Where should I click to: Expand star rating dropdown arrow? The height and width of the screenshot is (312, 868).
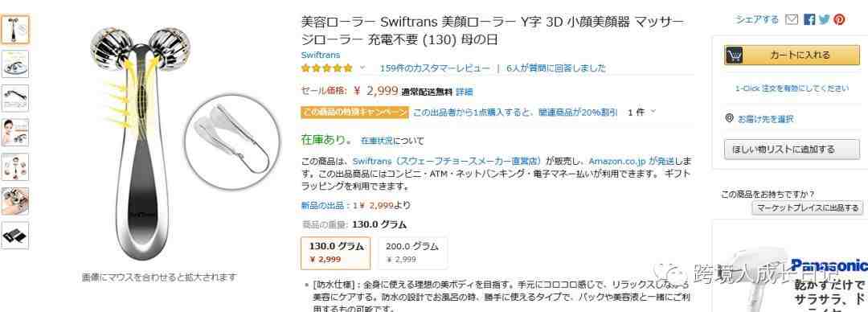tap(362, 68)
